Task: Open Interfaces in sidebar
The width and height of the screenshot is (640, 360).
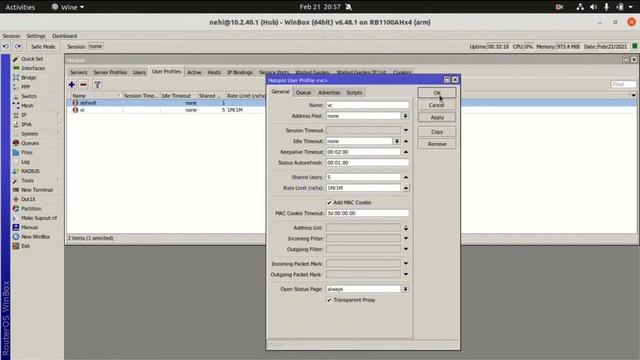Action: (33, 68)
